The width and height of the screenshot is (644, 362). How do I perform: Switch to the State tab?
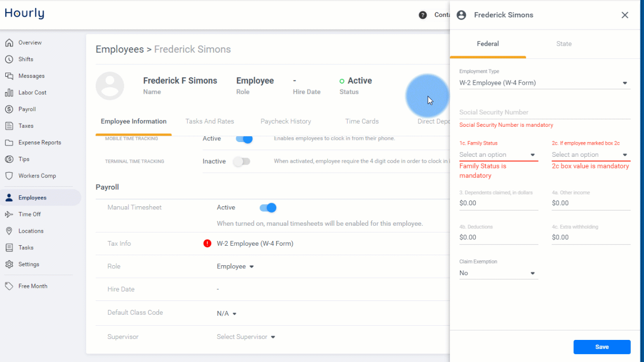pyautogui.click(x=563, y=44)
